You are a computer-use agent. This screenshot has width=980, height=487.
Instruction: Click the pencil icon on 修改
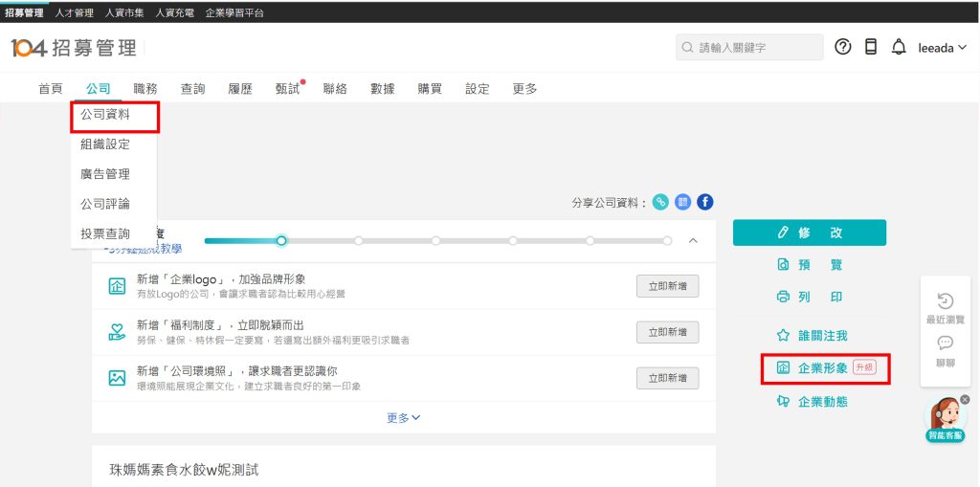tap(783, 232)
